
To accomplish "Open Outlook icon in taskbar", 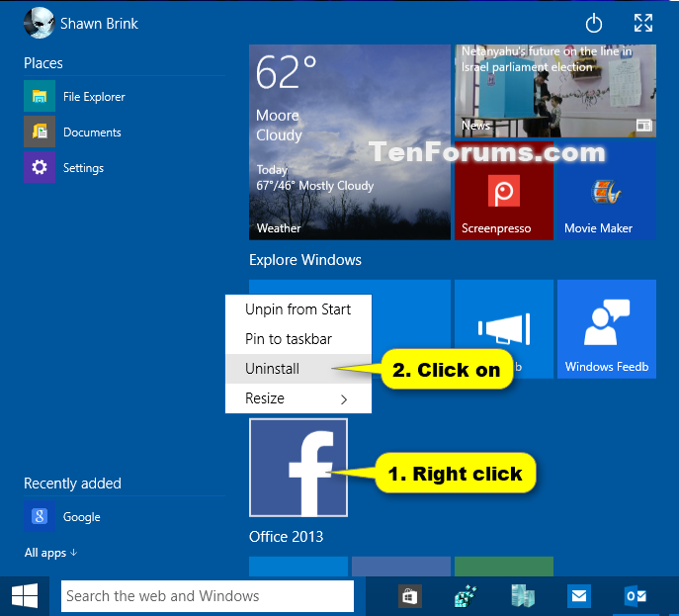I will coord(636,596).
